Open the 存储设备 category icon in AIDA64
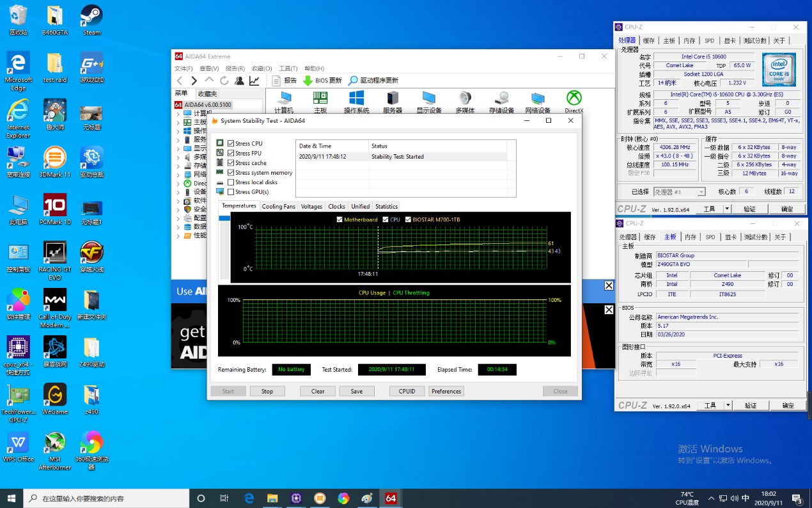The height and width of the screenshot is (508, 812). coord(501,102)
